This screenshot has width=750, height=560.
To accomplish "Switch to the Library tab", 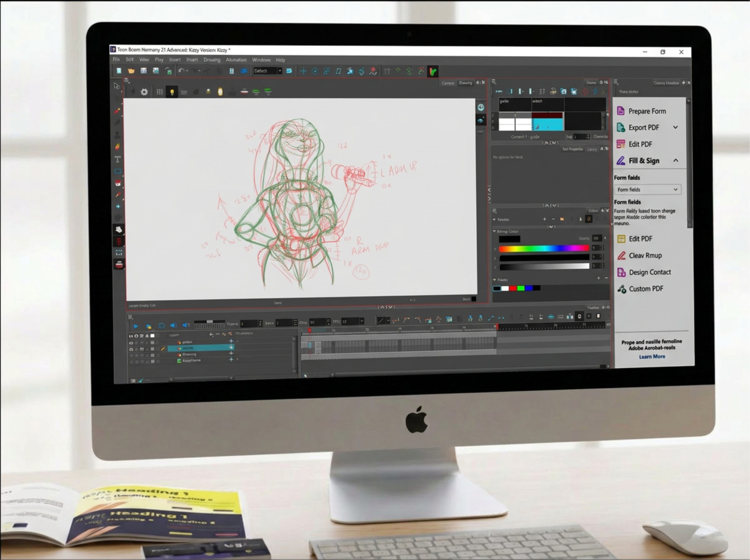I will 592,149.
